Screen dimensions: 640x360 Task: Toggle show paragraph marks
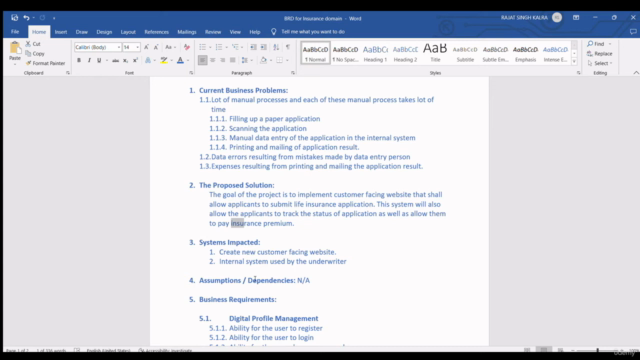pos(288,47)
